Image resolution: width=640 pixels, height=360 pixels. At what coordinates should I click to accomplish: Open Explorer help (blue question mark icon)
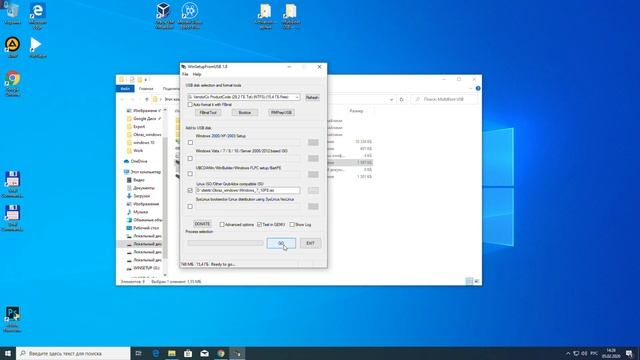pyautogui.click(x=478, y=88)
